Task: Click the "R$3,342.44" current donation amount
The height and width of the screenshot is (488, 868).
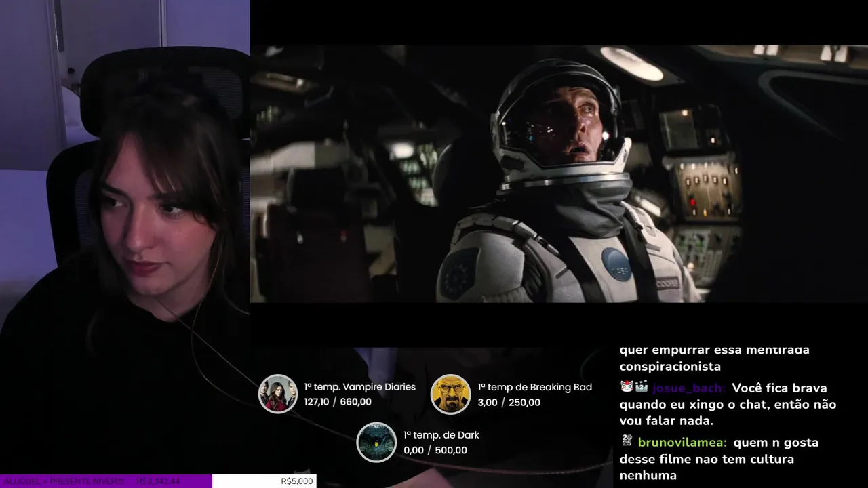Action: [x=159, y=482]
